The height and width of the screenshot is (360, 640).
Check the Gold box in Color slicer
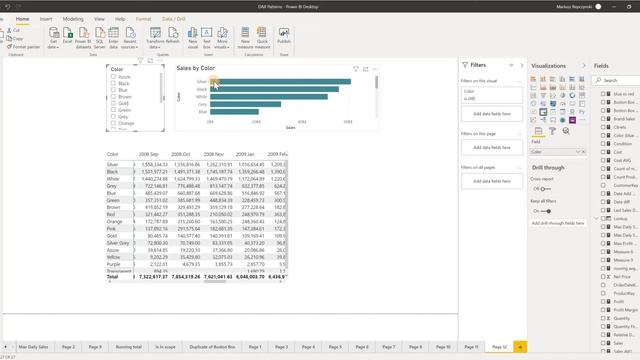point(113,103)
